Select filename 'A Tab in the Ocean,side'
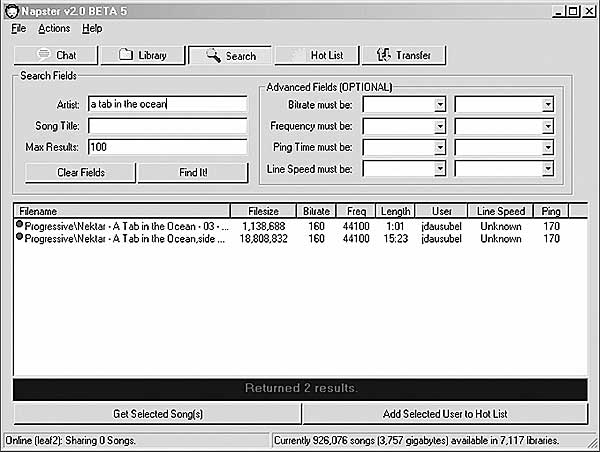Screen dimensions: 600x452 coord(125,239)
